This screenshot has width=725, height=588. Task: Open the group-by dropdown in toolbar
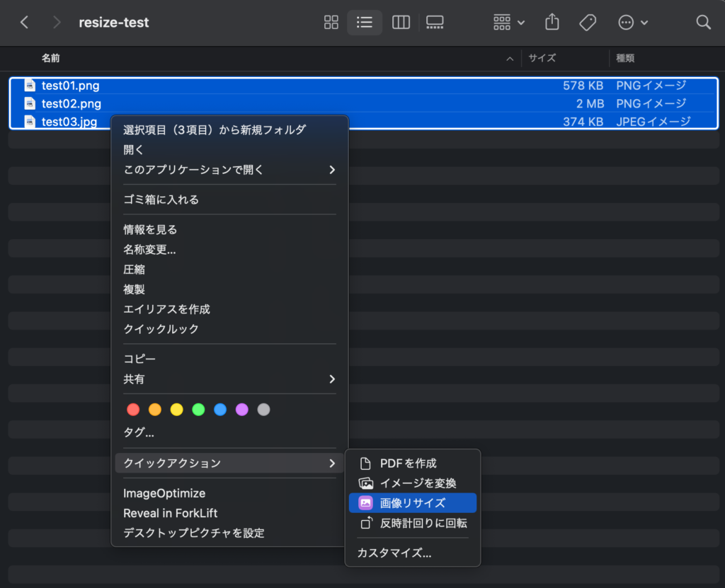(509, 23)
